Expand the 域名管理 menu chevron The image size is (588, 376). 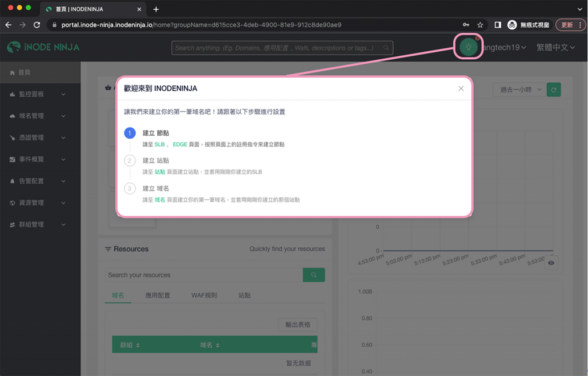coord(63,116)
